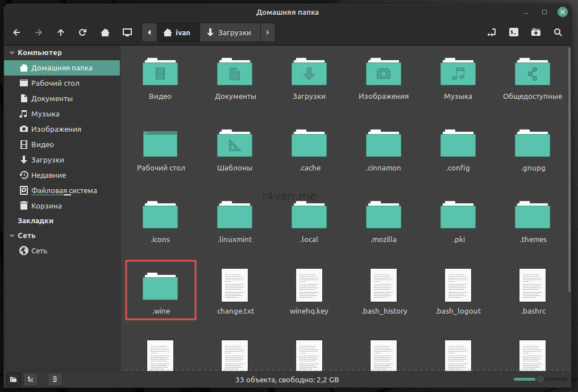Open the Computer view toolbar icon
Screen dimensions: 578x392
[127, 33]
